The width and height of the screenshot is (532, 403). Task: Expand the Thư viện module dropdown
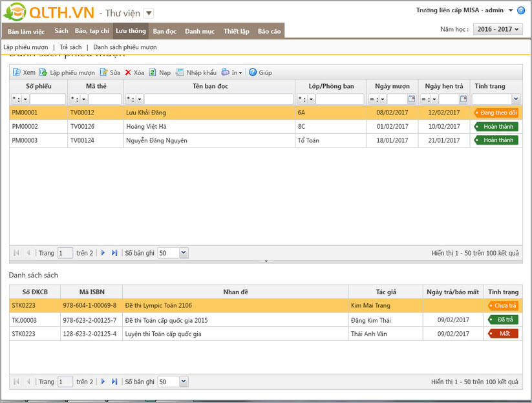148,13
